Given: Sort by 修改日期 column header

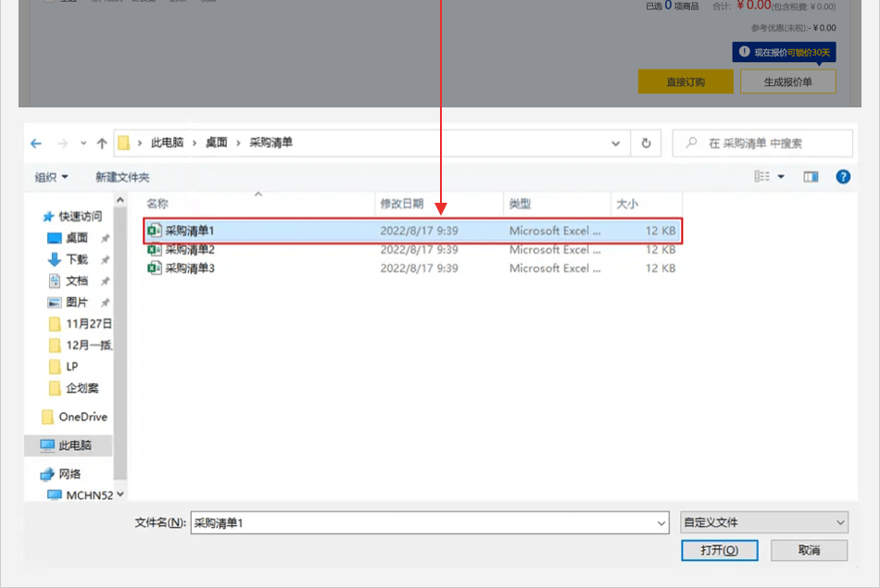Looking at the screenshot, I should click(401, 204).
